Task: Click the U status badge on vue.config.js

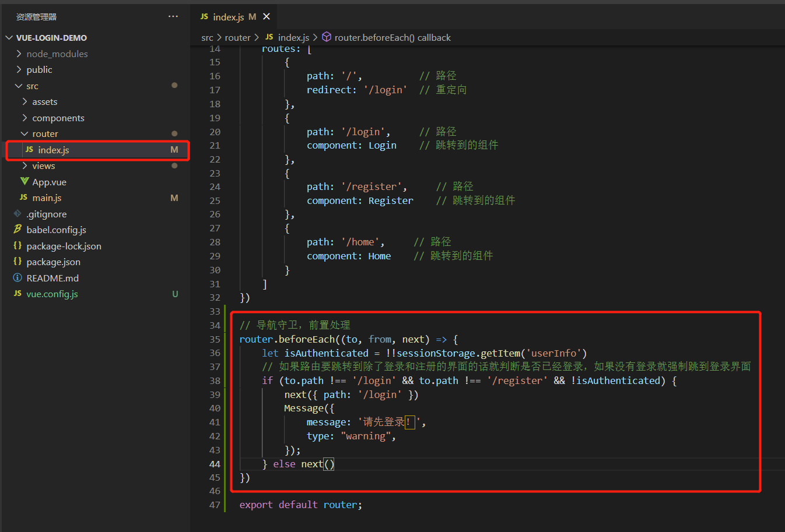Action: pos(175,294)
